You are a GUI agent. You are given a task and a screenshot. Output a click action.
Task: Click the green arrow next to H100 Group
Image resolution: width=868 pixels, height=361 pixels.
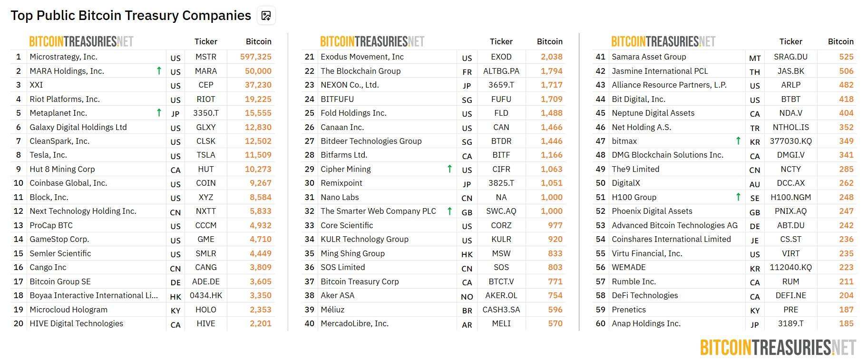point(738,197)
